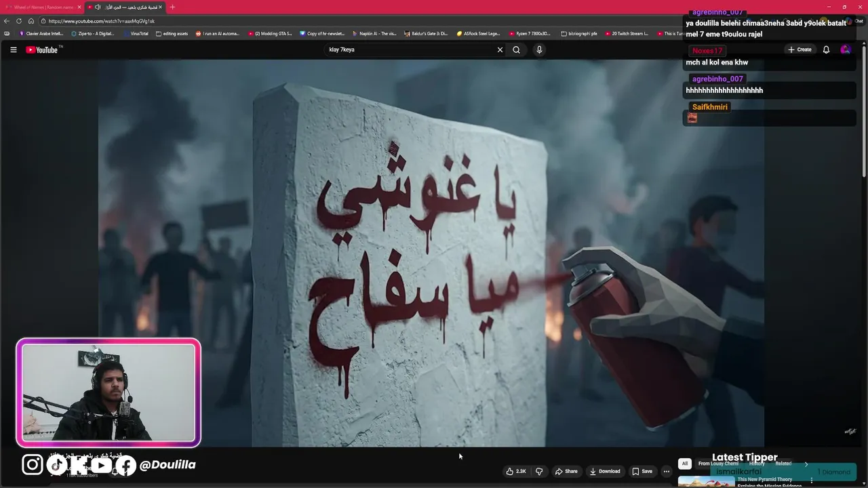Image resolution: width=868 pixels, height=488 pixels.
Task: Open options for 'This New Pyramid Theory' video
Action: pos(812,481)
